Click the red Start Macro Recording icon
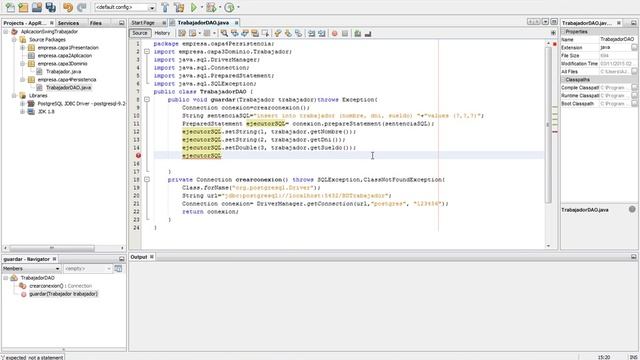This screenshot has height=360, width=640. click(x=334, y=33)
